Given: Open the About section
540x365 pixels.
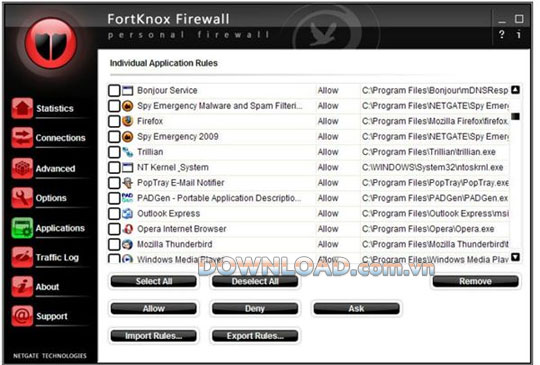Looking at the screenshot, I should pyautogui.click(x=48, y=287).
